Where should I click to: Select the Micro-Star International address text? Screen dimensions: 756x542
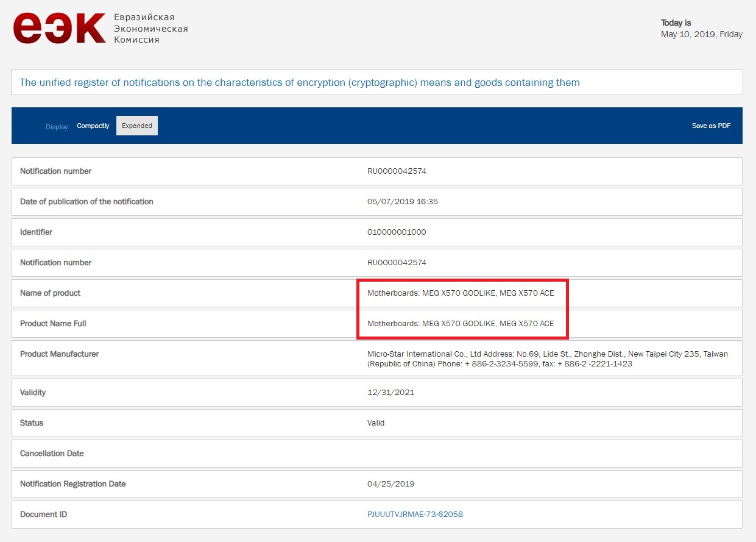pyautogui.click(x=548, y=358)
